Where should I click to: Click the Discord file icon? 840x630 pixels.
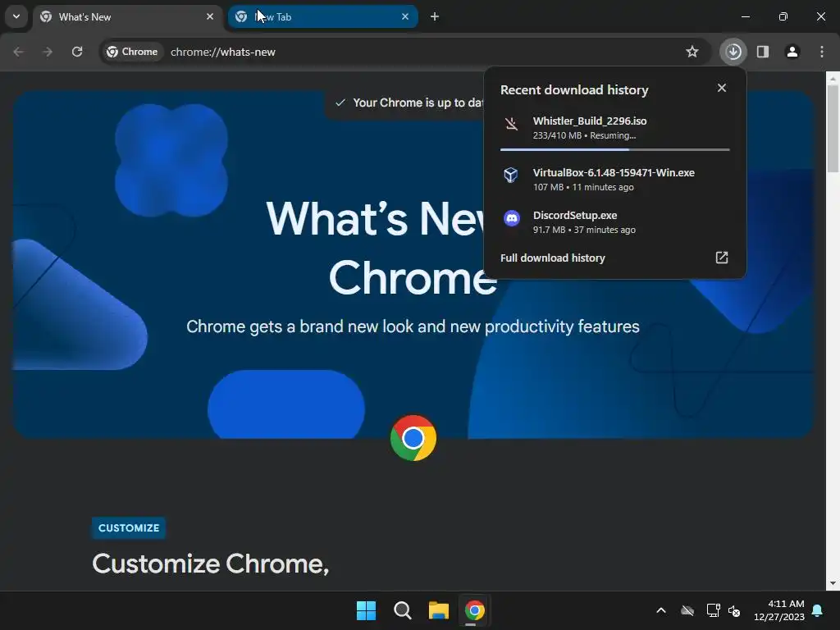point(512,218)
